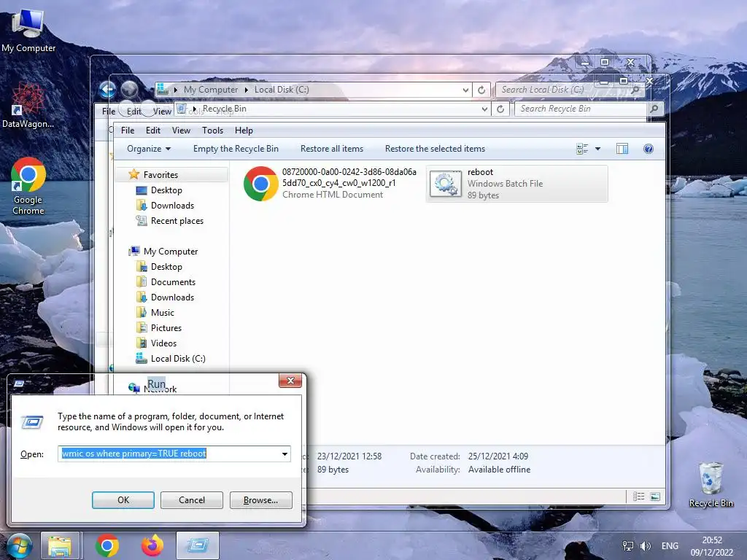Click the Search Local Disk (C:) field
747x560 pixels.
click(565, 90)
